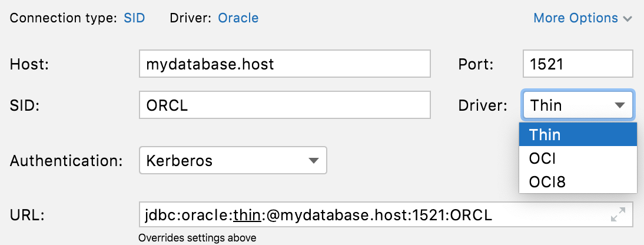Viewport: 644px width, 245px height.
Task: Click the Host label
Action: [x=29, y=64]
